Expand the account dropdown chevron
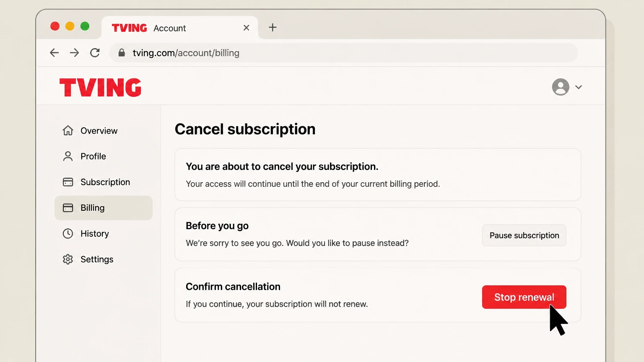Viewport: 644px width, 362px height. pyautogui.click(x=579, y=87)
